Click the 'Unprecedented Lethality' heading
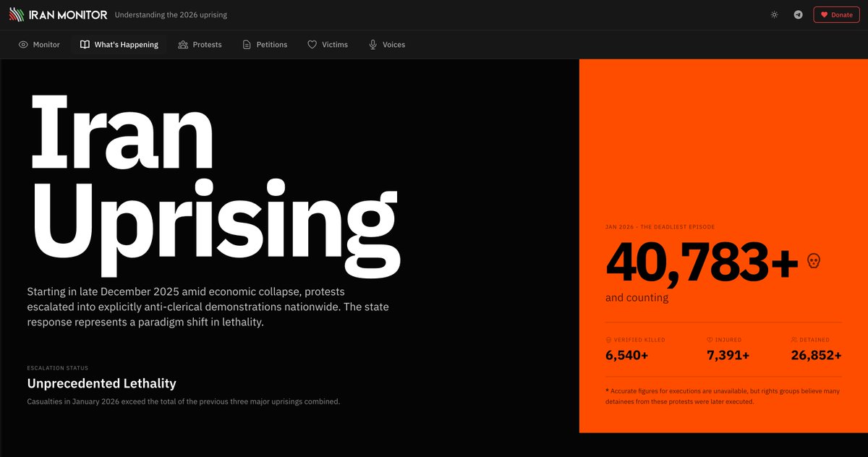 (101, 383)
